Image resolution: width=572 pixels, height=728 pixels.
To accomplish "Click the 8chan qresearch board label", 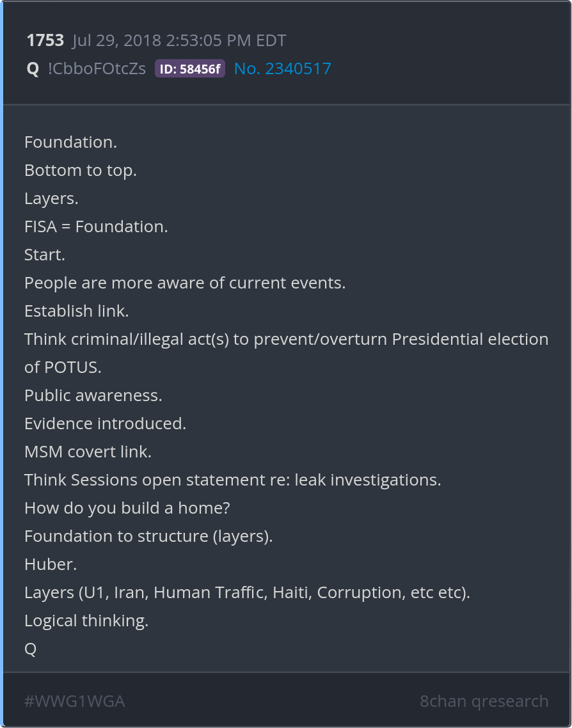I will pos(484,701).
